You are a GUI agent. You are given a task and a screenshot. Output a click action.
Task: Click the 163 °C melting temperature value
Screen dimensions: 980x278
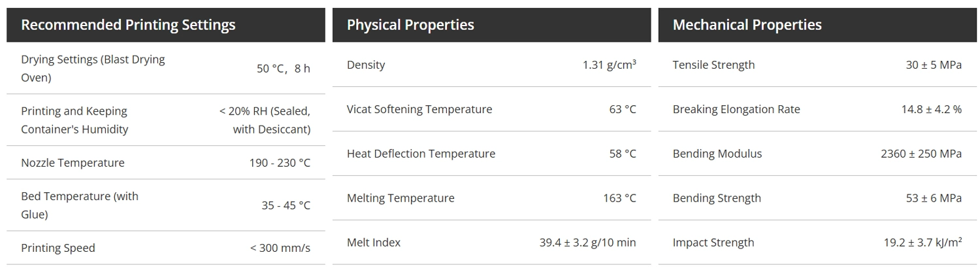(x=619, y=198)
